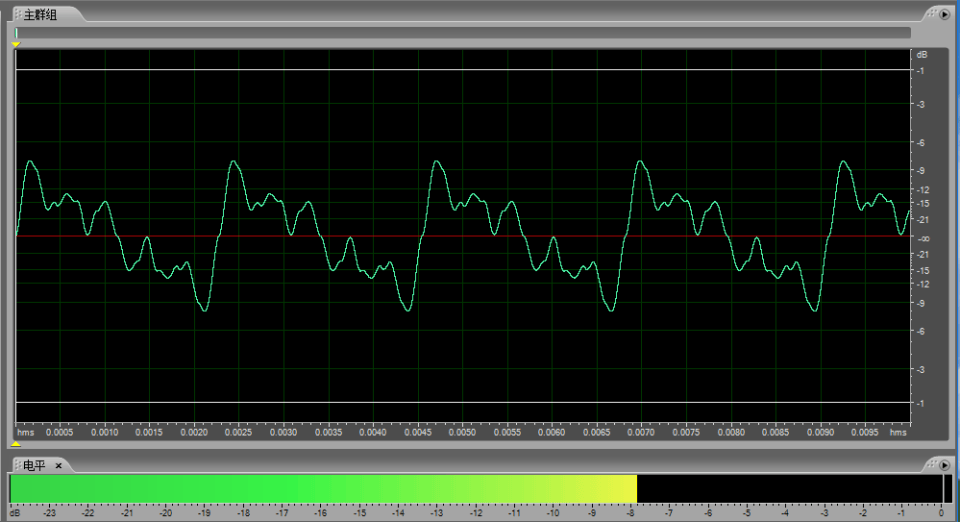Screen dimensions: 960x522
Task: Click the 0.0050 mark on time ruler
Action: tap(462, 433)
